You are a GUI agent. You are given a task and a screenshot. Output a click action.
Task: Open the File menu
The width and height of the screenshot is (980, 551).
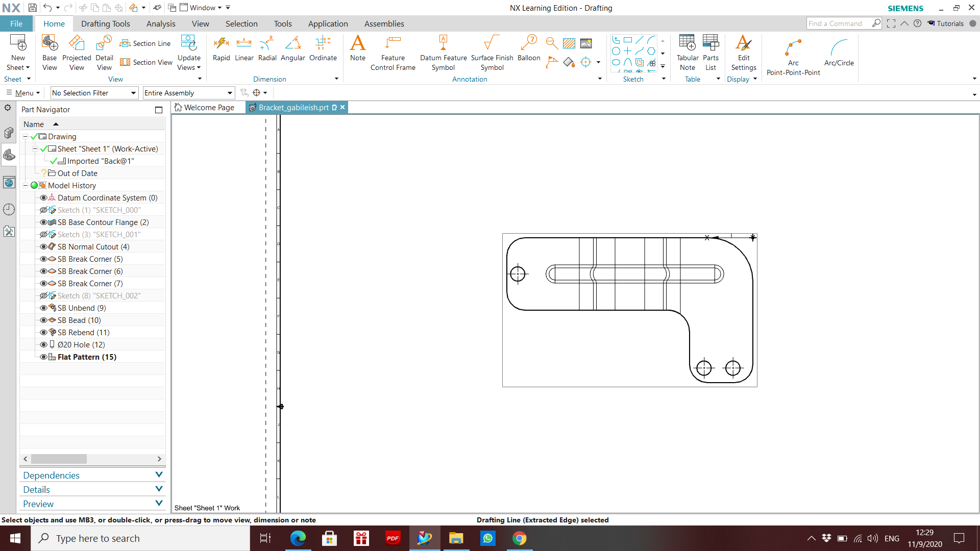point(16,23)
